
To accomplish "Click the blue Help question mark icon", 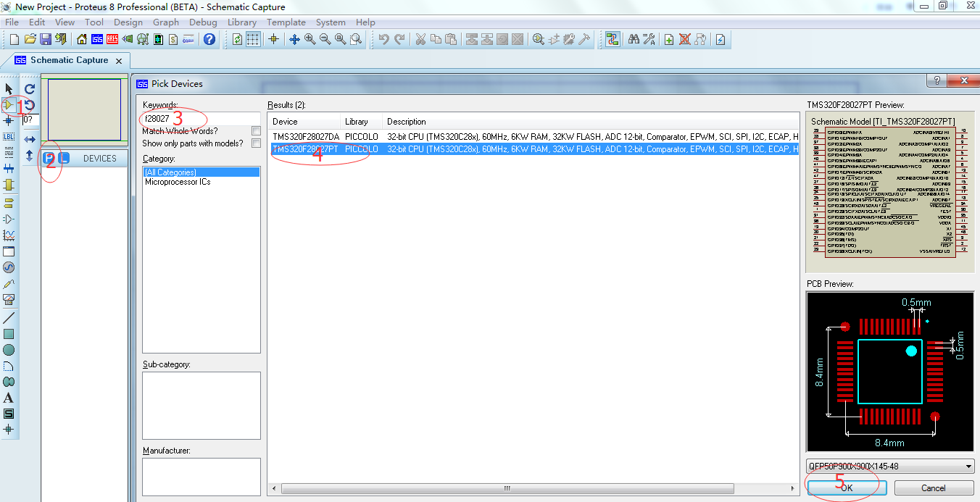I will click(x=209, y=39).
